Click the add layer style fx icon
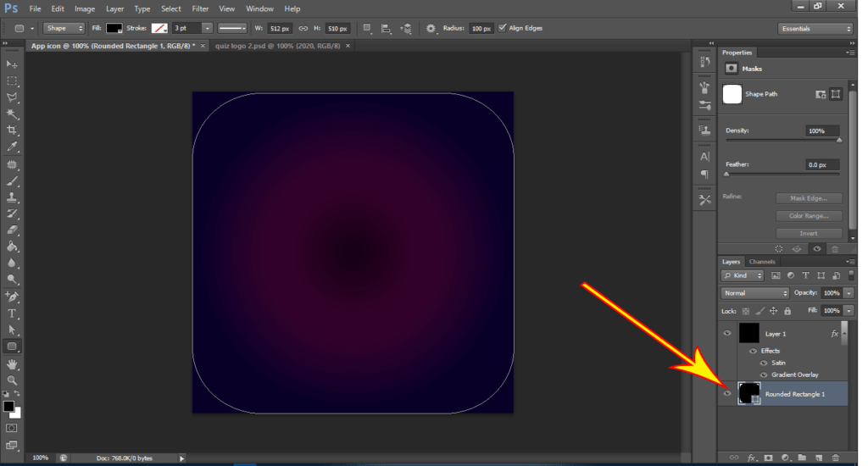The image size is (868, 466). (751, 458)
